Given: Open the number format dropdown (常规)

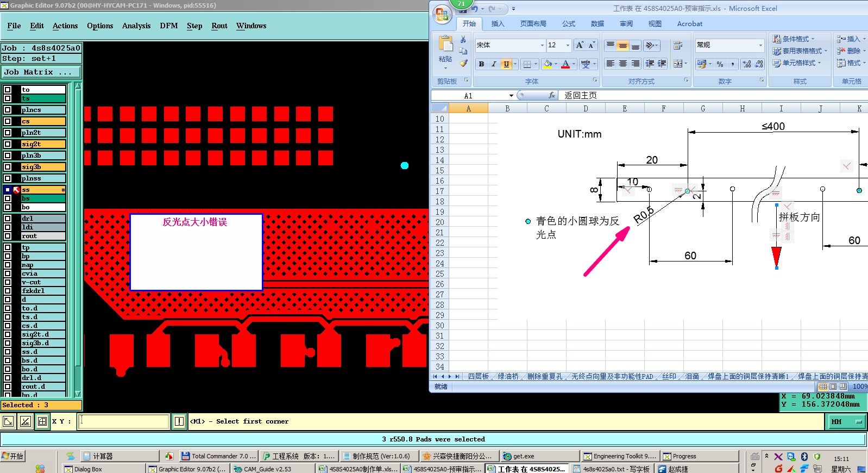Looking at the screenshot, I should tap(760, 45).
